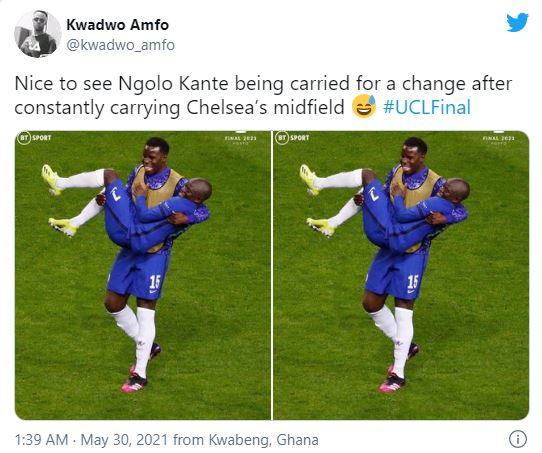542x453 pixels.
Task: Click FINAL 2021 watermark in left photo
Action: click(x=241, y=139)
